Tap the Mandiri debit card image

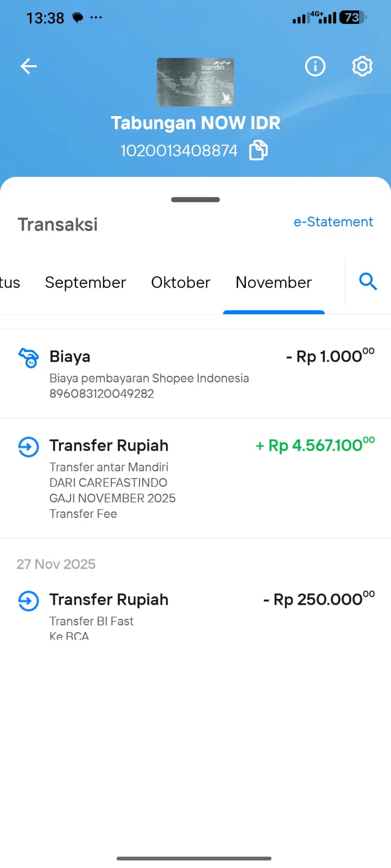pyautogui.click(x=195, y=82)
